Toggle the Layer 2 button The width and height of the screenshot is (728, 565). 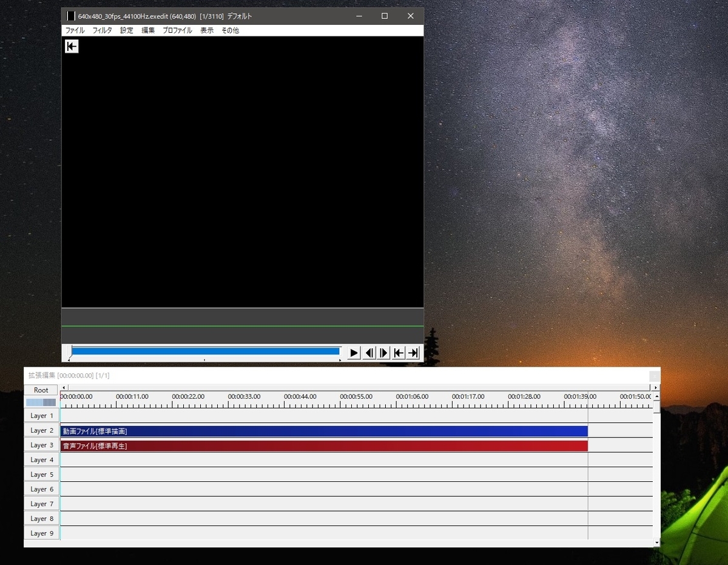[x=42, y=430]
